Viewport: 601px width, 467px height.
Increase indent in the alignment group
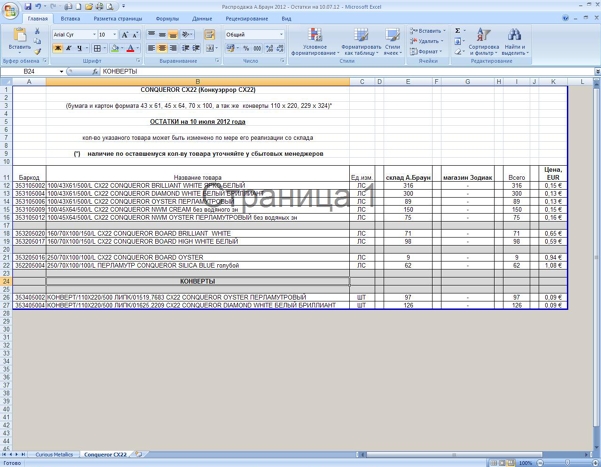(196, 48)
